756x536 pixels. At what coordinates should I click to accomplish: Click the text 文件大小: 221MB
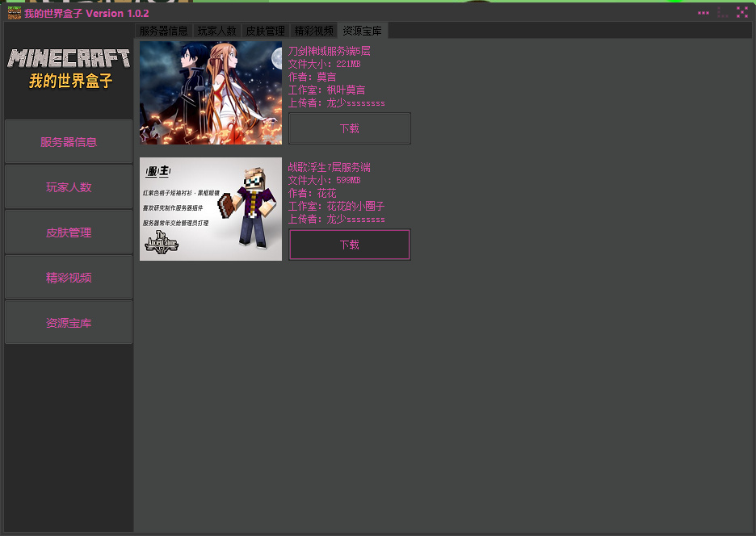[325, 64]
